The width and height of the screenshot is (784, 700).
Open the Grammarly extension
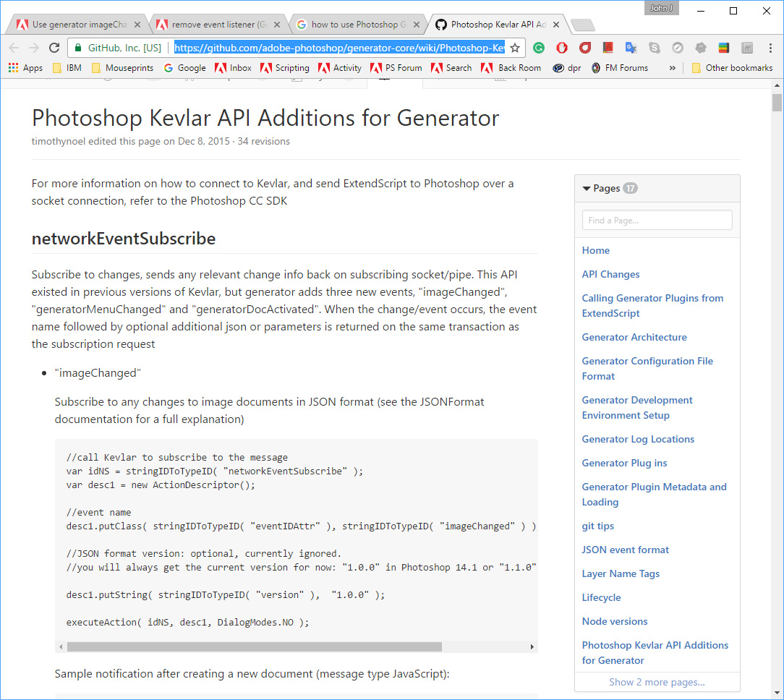[539, 48]
